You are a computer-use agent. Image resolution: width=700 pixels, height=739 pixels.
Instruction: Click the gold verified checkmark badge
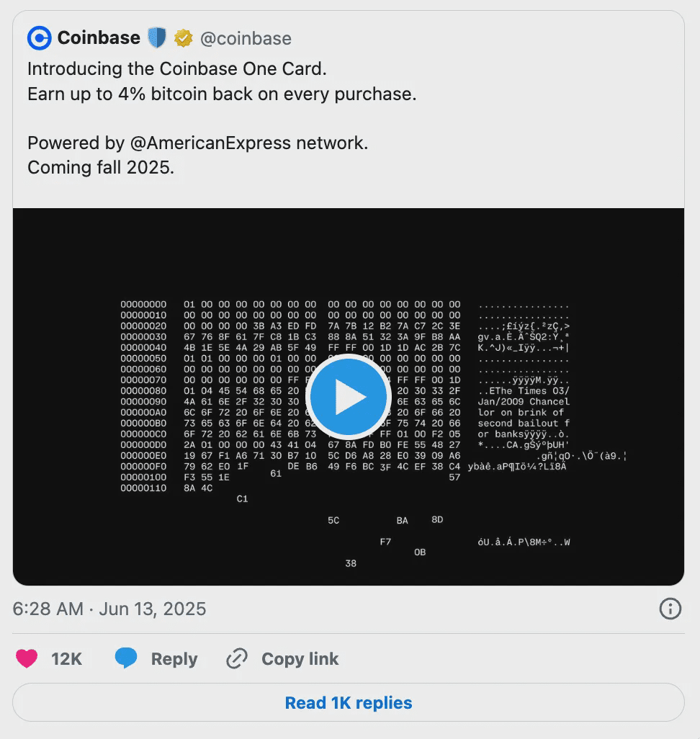[x=183, y=38]
